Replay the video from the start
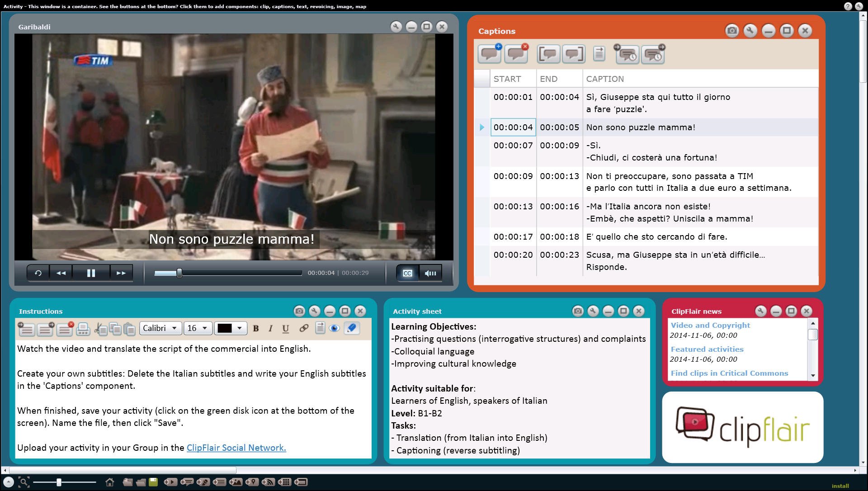 click(x=38, y=273)
